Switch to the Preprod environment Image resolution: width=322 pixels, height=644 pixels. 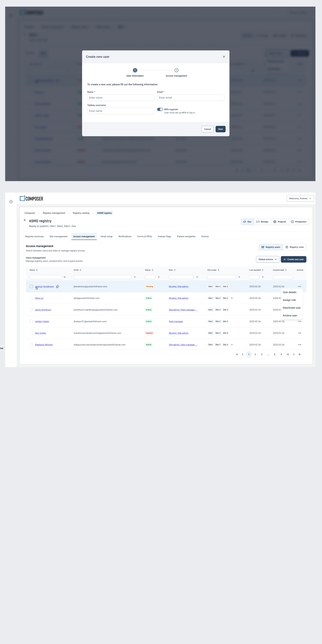(x=280, y=222)
